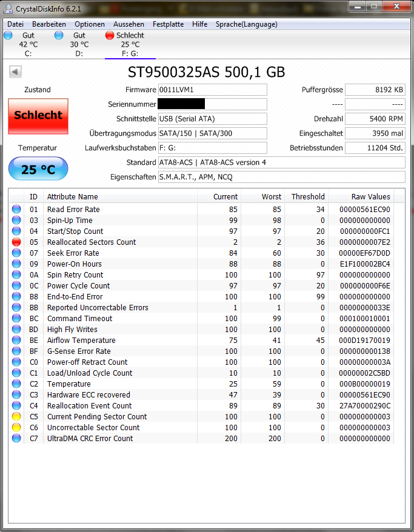The image size is (414, 532).
Task: Click the blue icon for Seek Error Rate
Action: tap(16, 253)
